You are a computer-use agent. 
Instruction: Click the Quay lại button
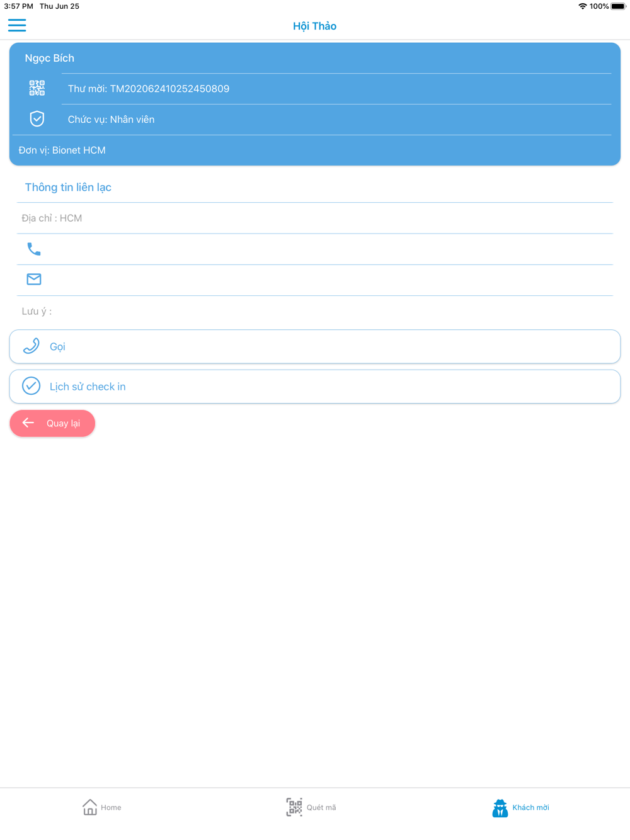click(52, 423)
